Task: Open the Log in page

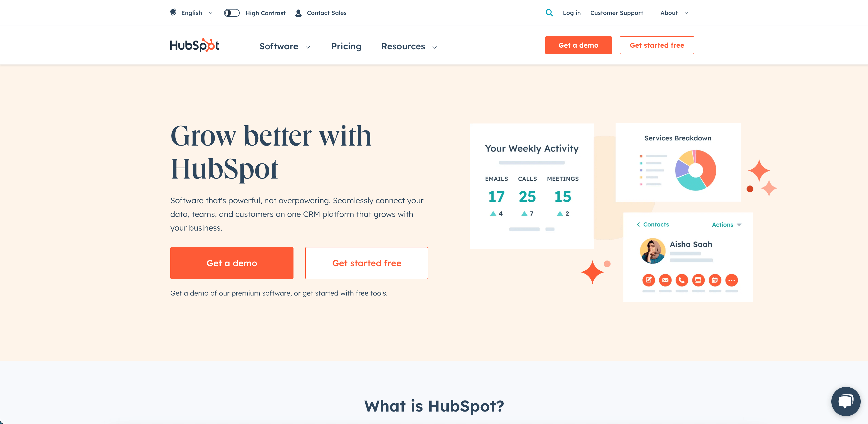Action: (571, 13)
